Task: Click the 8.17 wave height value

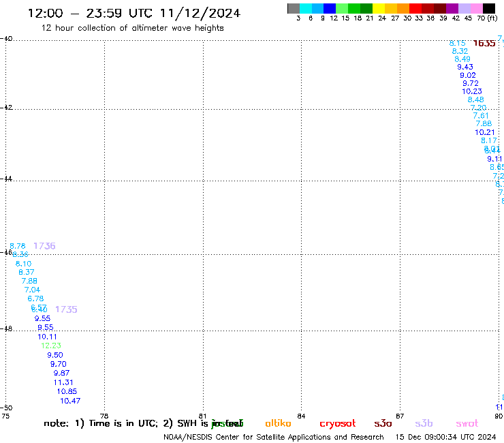Action: tap(489, 140)
